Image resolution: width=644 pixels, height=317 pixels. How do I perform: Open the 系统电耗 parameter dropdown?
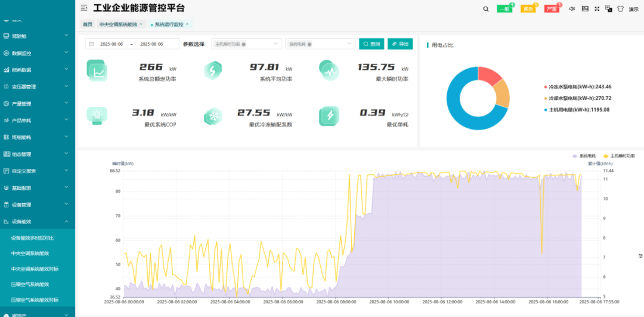(x=321, y=44)
